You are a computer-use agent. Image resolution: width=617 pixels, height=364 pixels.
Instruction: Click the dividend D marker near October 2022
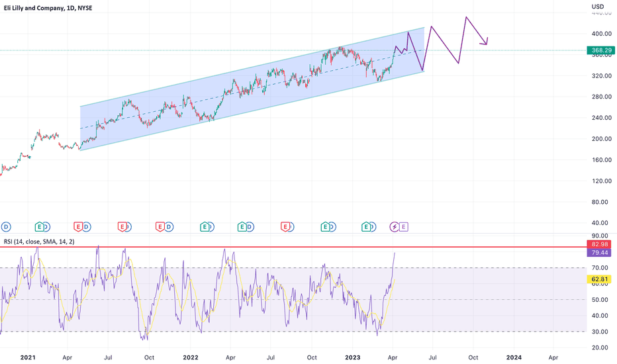[332, 226]
